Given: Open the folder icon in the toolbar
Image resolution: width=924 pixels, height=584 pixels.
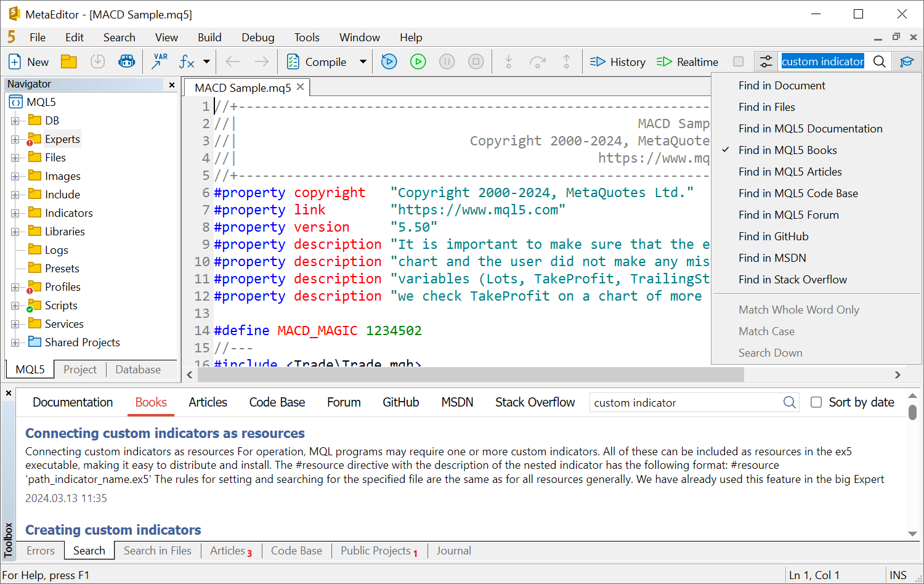Looking at the screenshot, I should pos(69,62).
